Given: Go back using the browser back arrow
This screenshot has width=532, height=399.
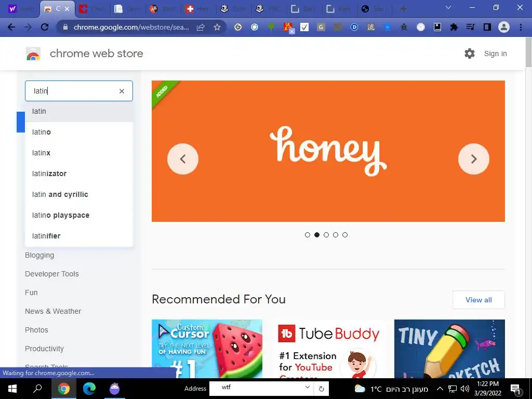Looking at the screenshot, I should (x=11, y=27).
